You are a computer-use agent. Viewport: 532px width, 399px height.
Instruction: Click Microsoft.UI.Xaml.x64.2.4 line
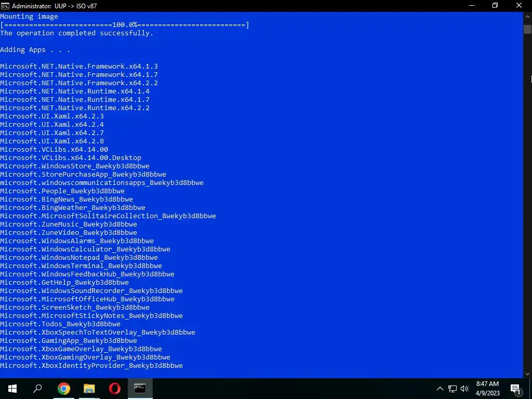[52, 125]
